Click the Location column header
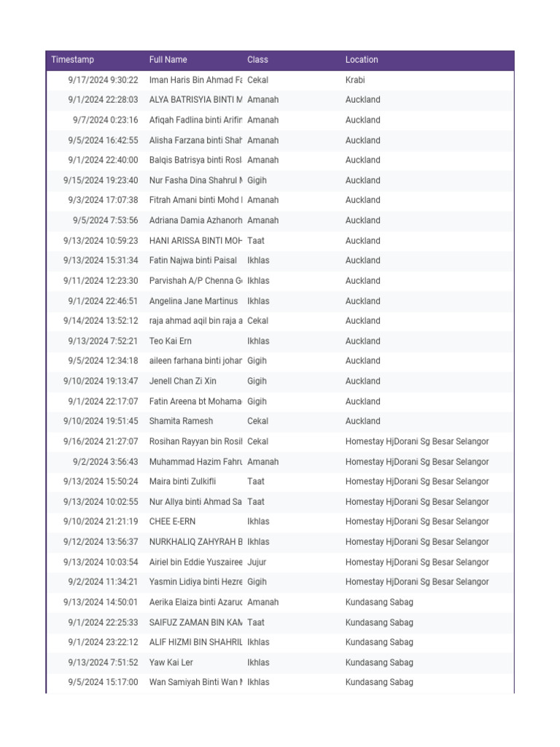This screenshot has height=747, width=560. tap(362, 60)
